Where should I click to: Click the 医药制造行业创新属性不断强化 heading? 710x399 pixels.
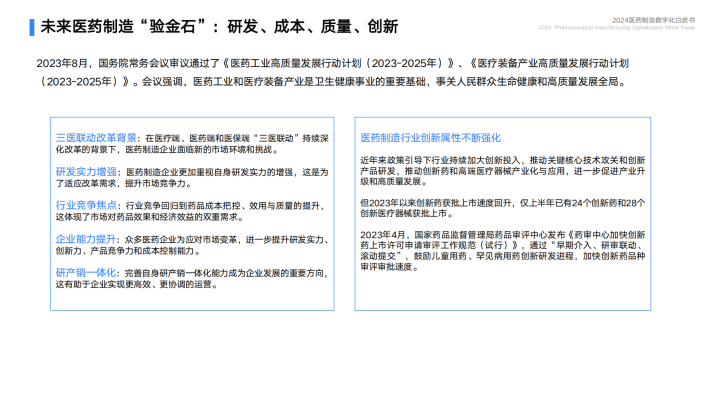coord(431,138)
